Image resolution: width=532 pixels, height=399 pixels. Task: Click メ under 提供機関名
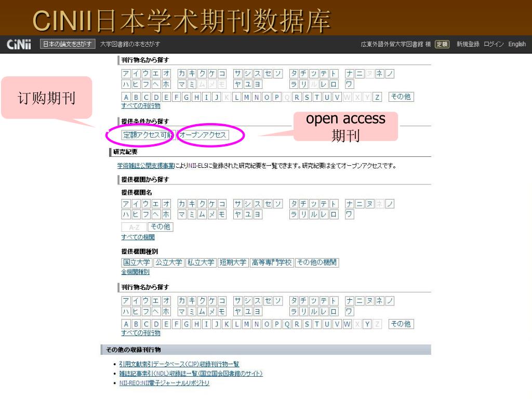(212, 215)
